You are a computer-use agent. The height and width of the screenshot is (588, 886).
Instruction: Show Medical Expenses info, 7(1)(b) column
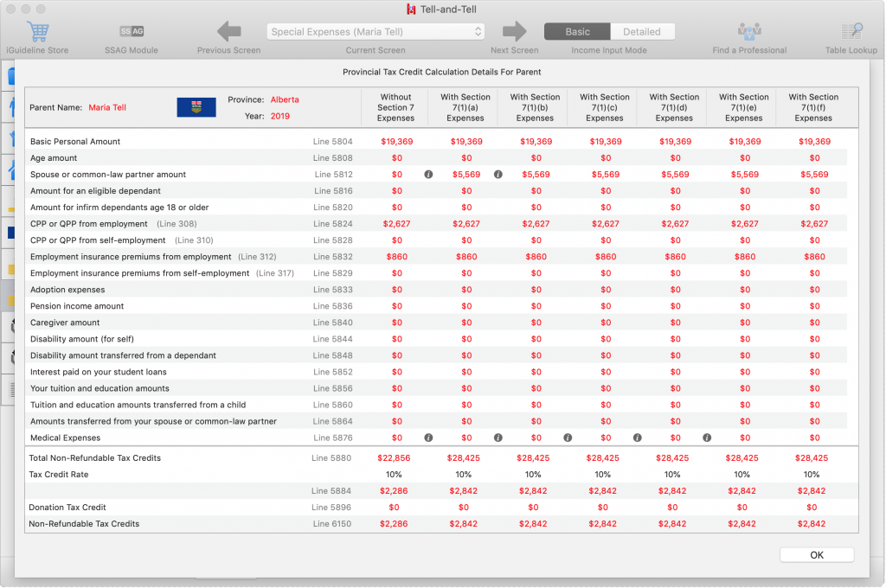point(568,438)
